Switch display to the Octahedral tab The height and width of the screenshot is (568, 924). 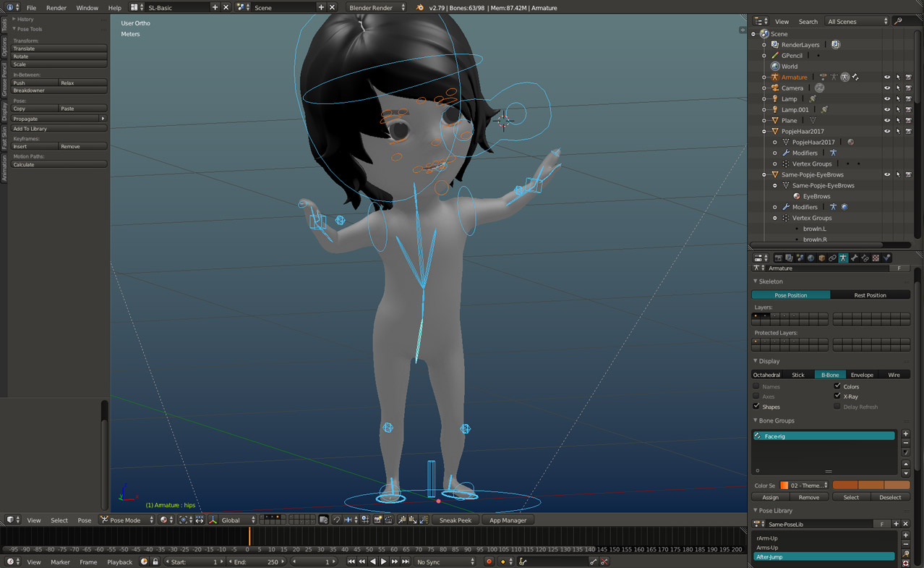(x=766, y=375)
